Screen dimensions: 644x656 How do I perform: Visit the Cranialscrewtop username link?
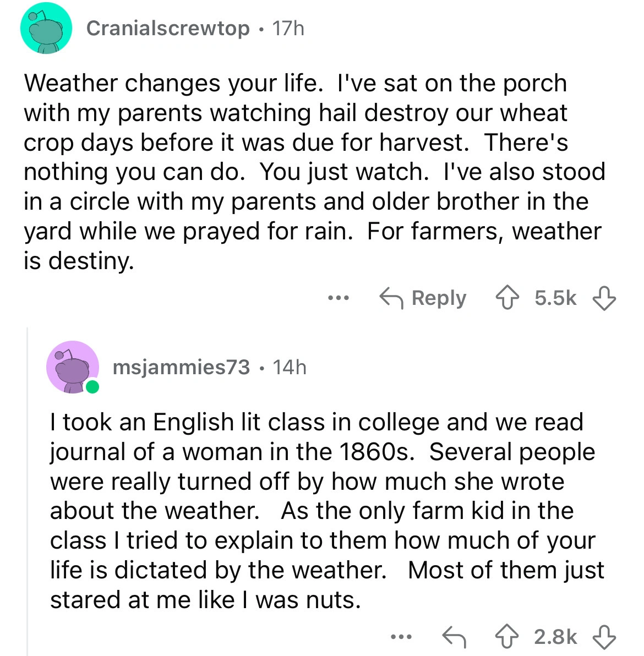point(168,28)
